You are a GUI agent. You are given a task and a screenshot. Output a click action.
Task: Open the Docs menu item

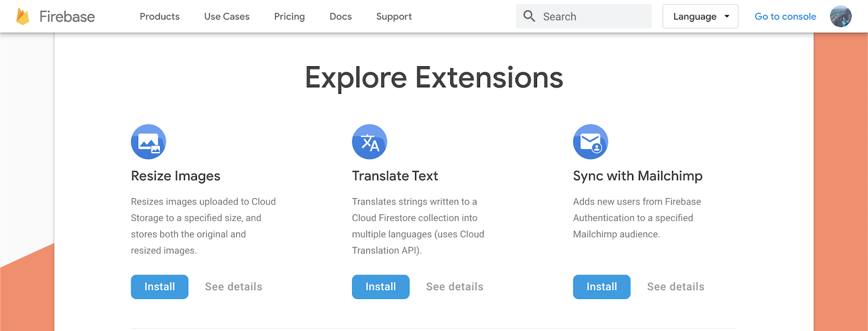pyautogui.click(x=341, y=16)
